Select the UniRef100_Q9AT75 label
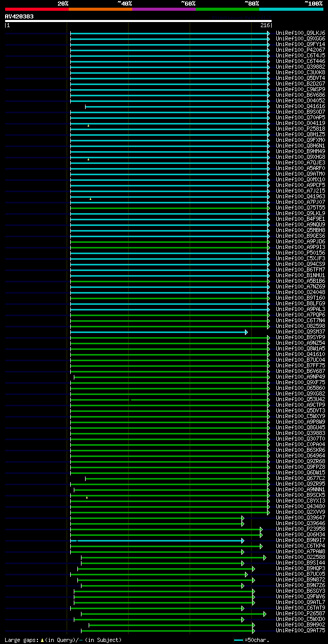Viewport: 328px width, 644px height. pyautogui.click(x=300, y=630)
